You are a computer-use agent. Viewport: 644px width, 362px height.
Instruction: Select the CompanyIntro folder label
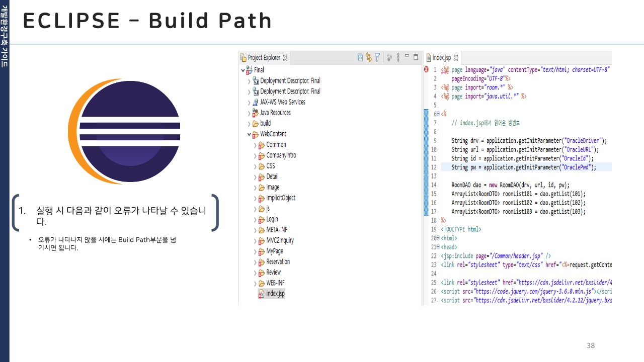[281, 155]
